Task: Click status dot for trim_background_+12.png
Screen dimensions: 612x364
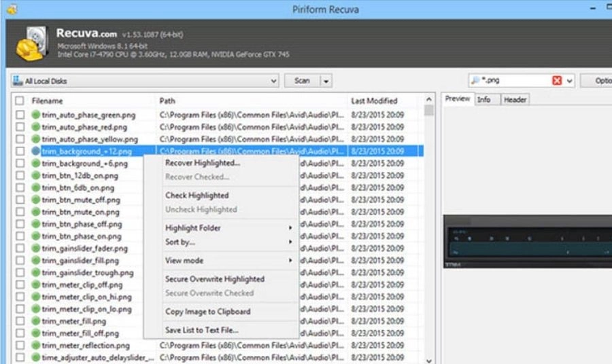Action: click(x=36, y=151)
